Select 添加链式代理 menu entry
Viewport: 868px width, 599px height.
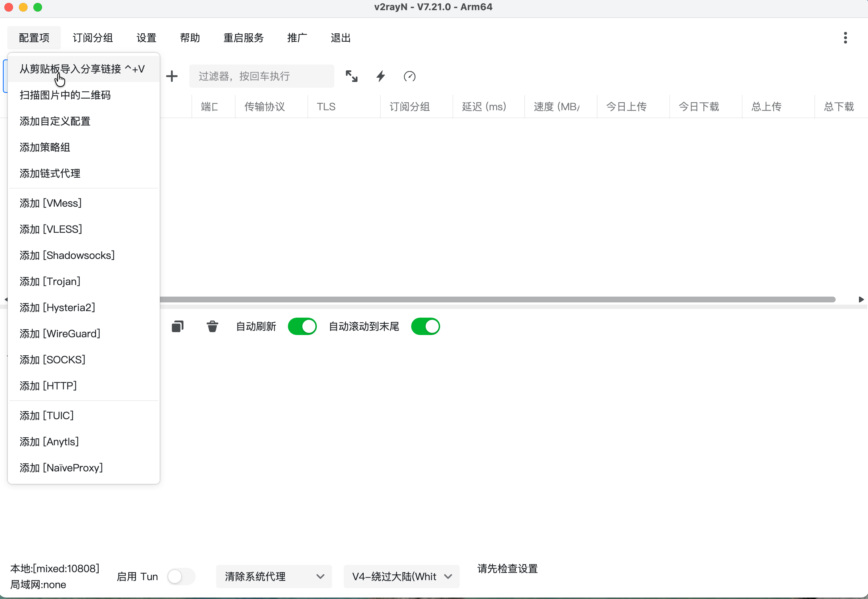84,173
